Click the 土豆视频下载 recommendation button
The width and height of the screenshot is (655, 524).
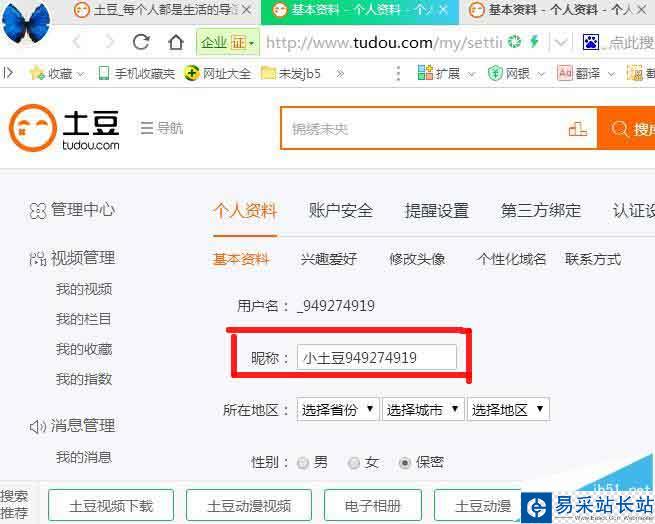coord(111,506)
